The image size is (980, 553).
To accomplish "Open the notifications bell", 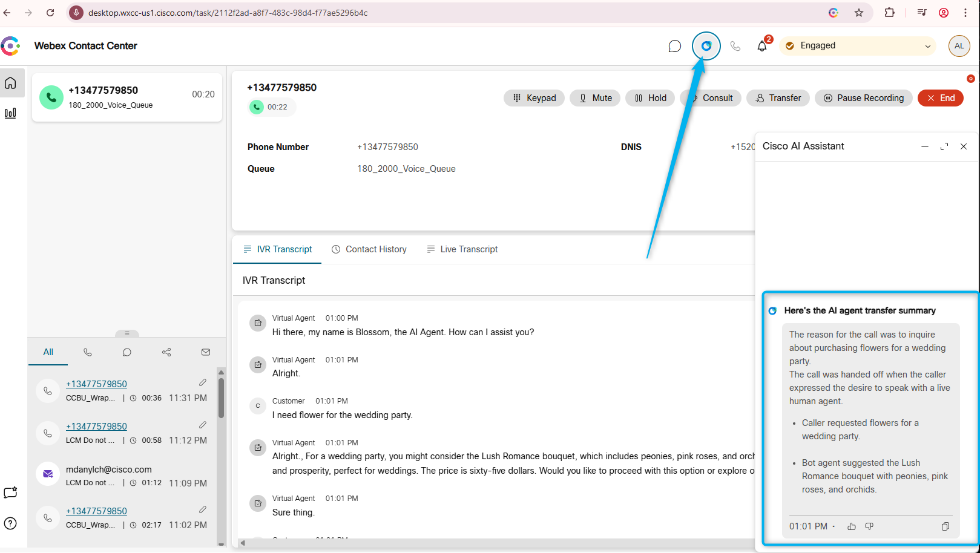I will 762,46.
